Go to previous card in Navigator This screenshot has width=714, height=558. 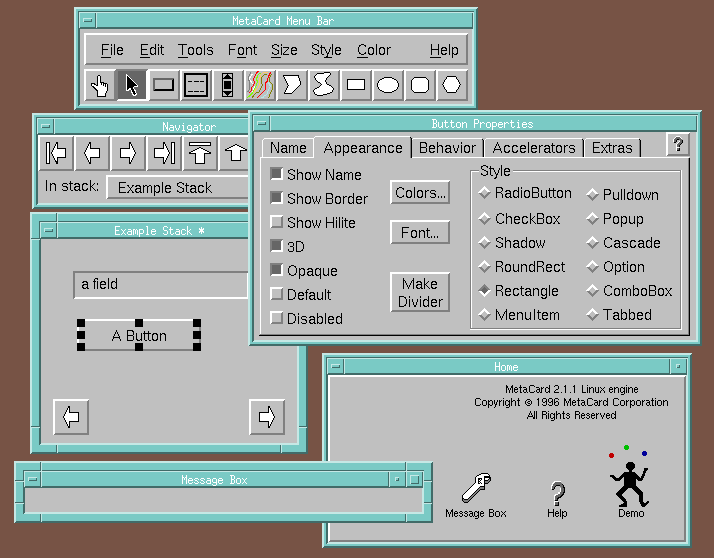[92, 153]
